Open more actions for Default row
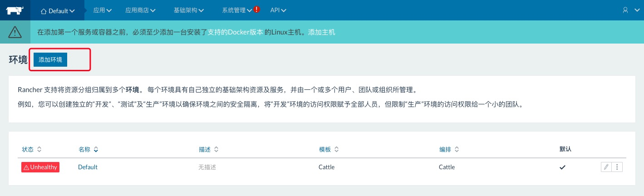Viewport: 644px width, 196px height. 617,167
